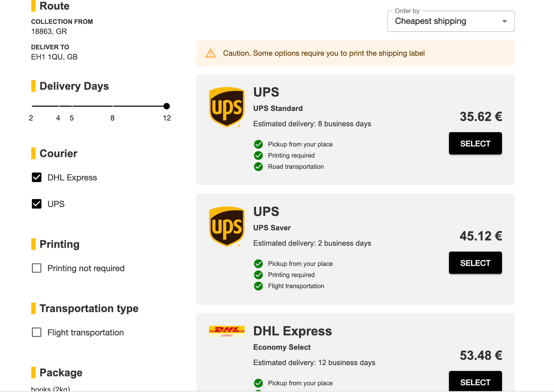
Task: Select the DHL Economy Select 53.48 € option
Action: pyautogui.click(x=475, y=382)
